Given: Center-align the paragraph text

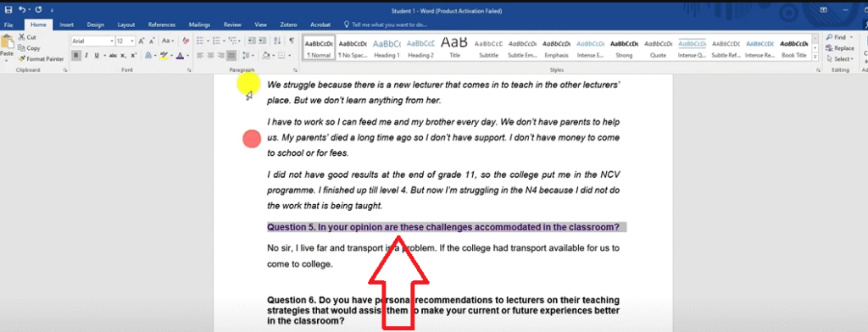Looking at the screenshot, I should (x=210, y=55).
